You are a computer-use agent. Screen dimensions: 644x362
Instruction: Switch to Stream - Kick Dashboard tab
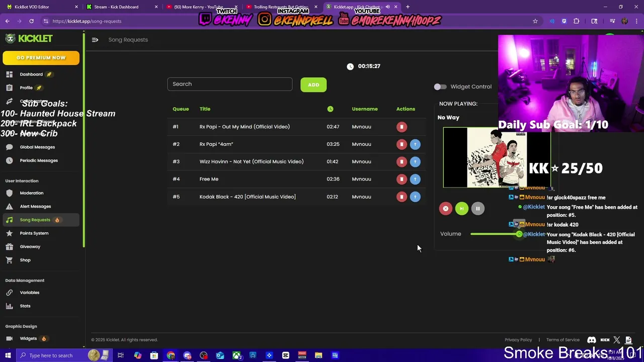(x=121, y=7)
